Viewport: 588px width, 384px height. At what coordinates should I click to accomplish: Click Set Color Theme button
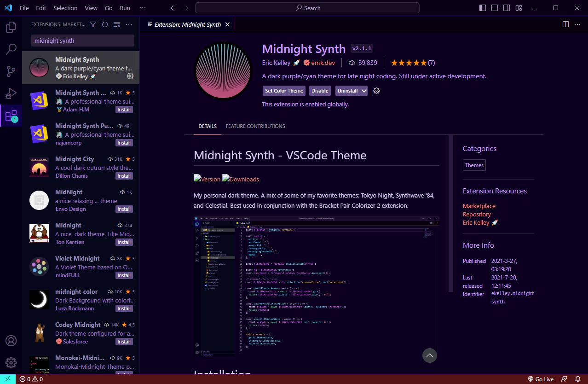click(284, 91)
